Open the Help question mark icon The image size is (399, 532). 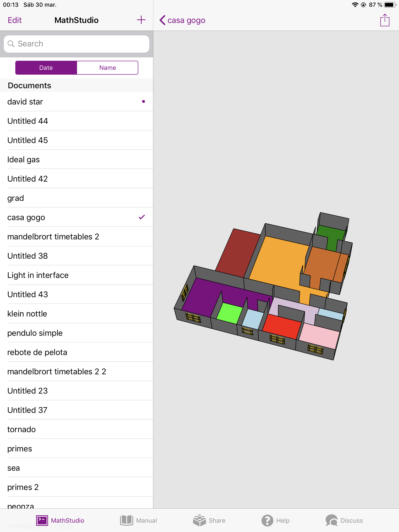tap(267, 520)
